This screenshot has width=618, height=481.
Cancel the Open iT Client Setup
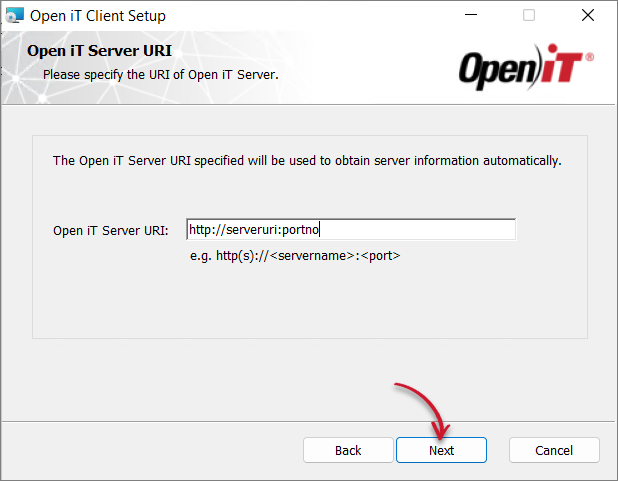pos(554,450)
